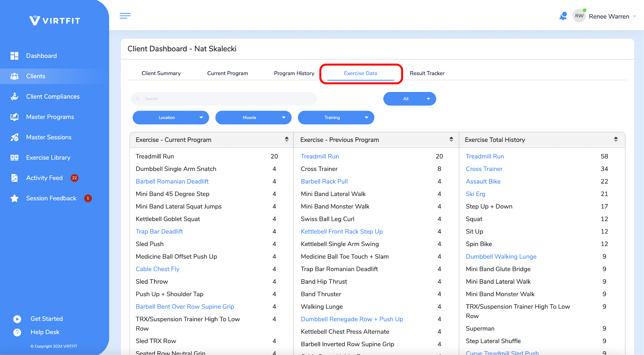Open Cross Trainer link in Total History
Screen dimensions: 644x355
click(484, 169)
